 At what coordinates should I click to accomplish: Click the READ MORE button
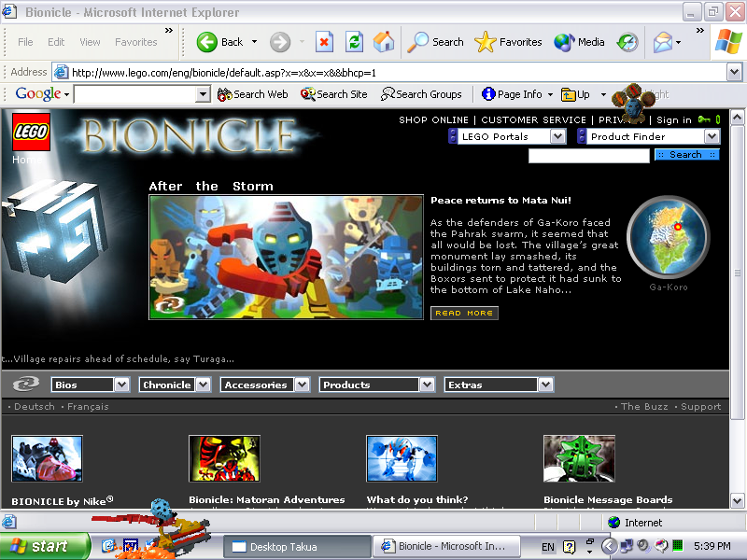464,313
